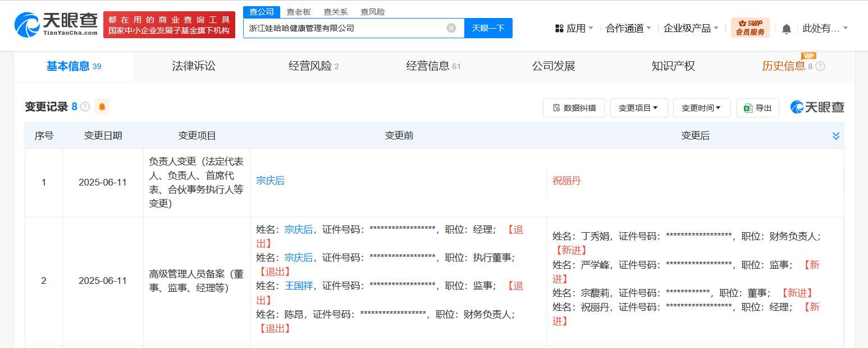Click the 导出 export button
Screen dimensions: 868x348
(758, 108)
